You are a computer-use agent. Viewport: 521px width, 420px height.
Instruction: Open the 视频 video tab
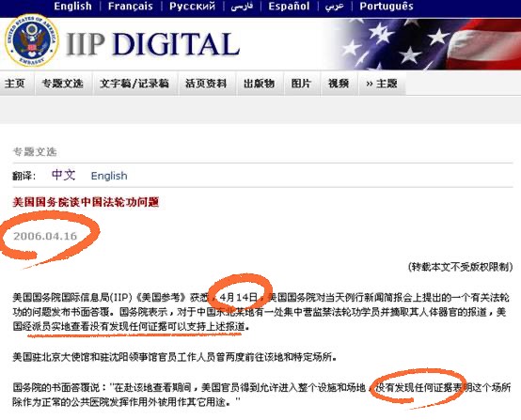point(339,84)
